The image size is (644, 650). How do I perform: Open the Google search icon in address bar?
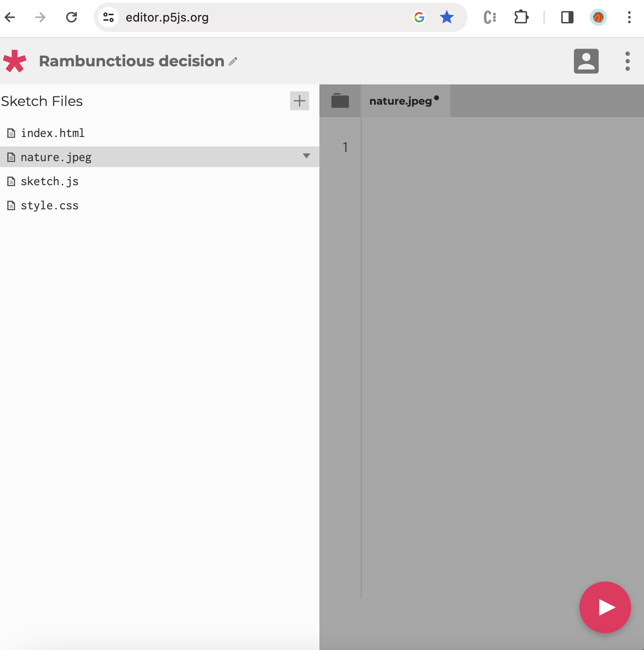coord(418,17)
